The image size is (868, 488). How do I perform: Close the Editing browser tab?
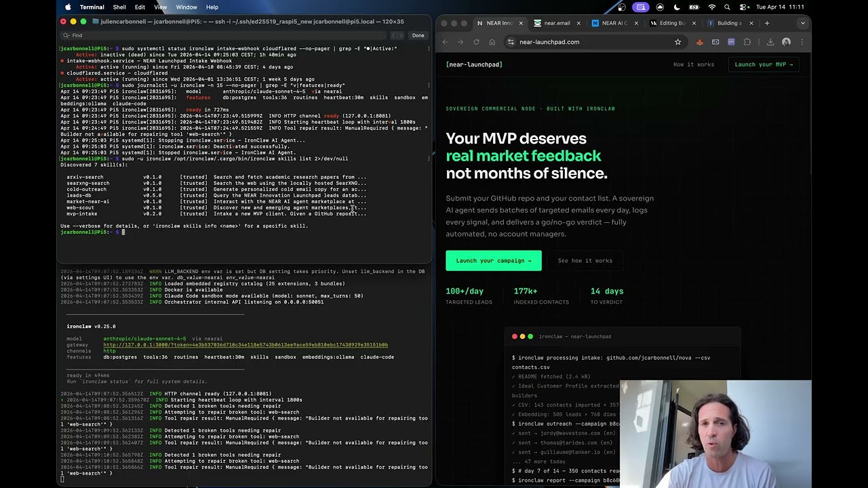click(x=694, y=23)
